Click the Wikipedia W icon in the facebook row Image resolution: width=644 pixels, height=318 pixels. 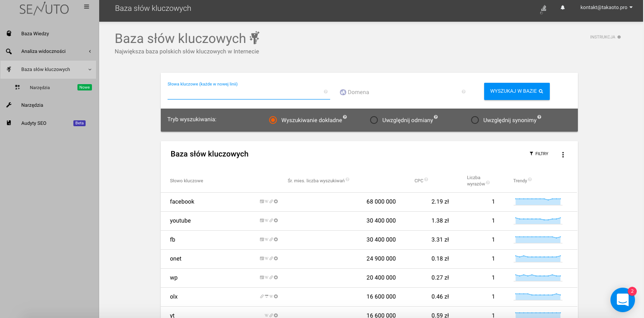[267, 202]
